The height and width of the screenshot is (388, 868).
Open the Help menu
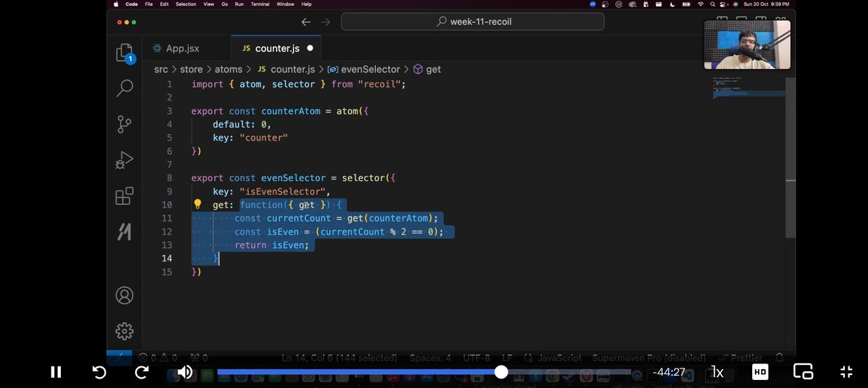point(307,4)
